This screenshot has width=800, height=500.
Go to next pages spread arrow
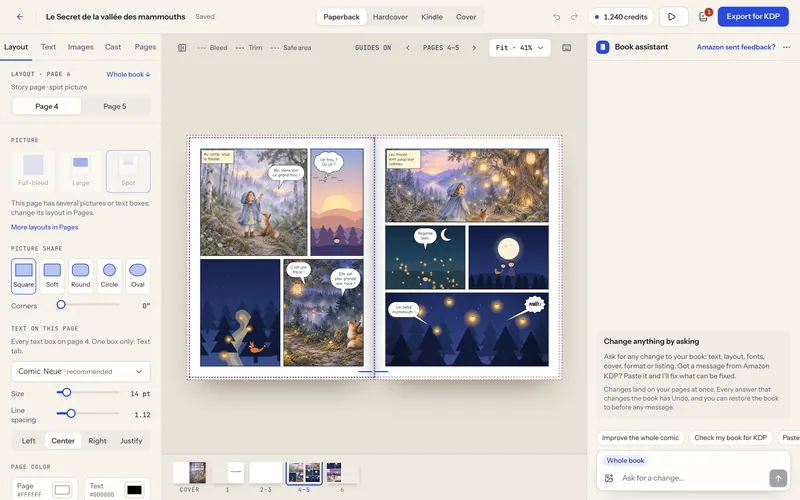point(474,47)
